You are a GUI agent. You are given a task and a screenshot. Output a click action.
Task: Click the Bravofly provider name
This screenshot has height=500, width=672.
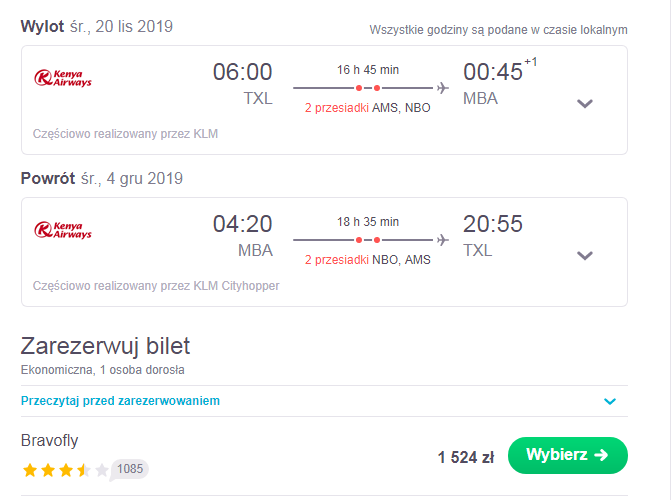50,440
